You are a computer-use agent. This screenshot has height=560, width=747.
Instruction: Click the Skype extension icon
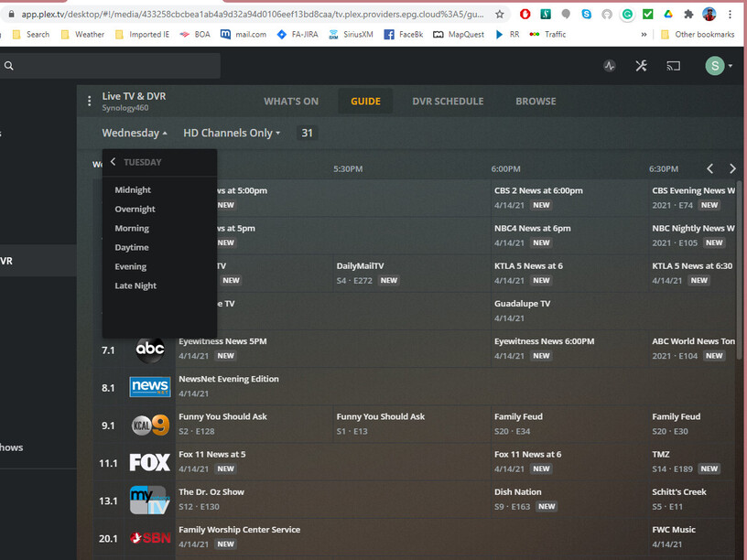click(x=587, y=15)
